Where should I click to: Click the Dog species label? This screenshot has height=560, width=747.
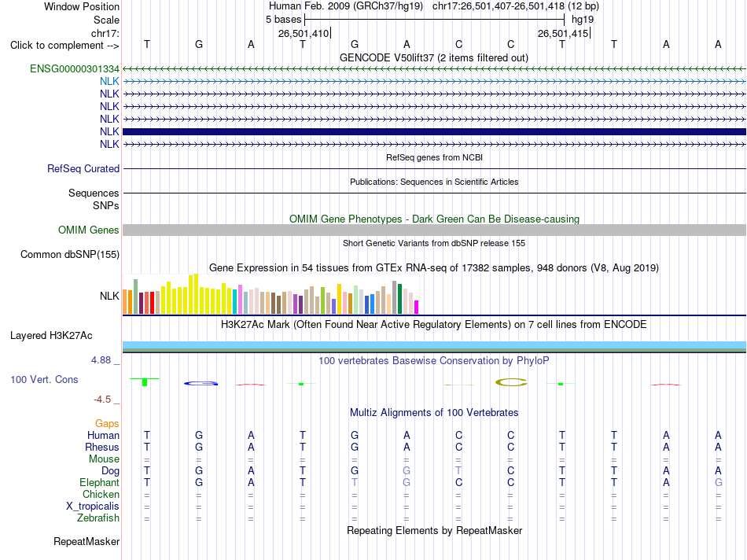pos(110,471)
